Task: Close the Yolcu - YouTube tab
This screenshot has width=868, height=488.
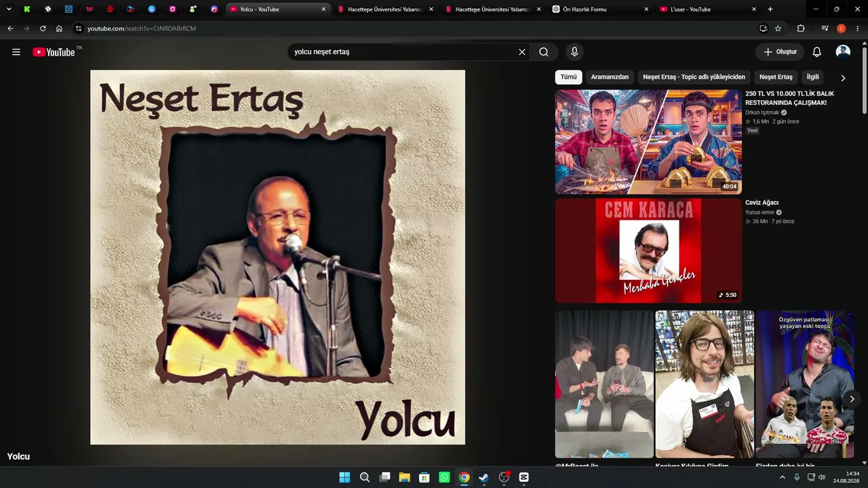Action: 323,9
